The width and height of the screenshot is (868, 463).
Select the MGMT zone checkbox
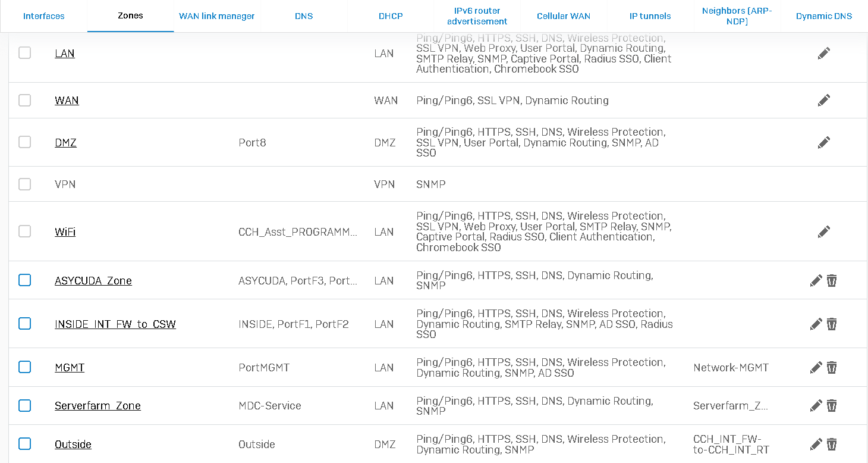pyautogui.click(x=24, y=367)
